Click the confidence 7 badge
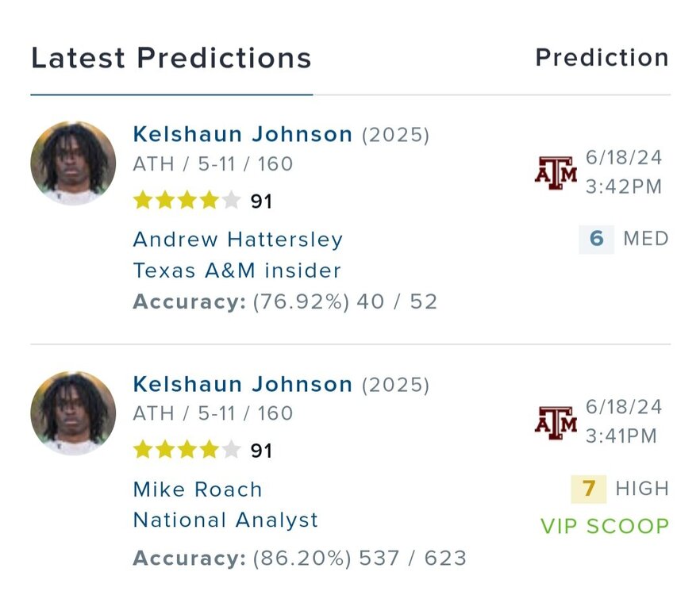 [588, 489]
